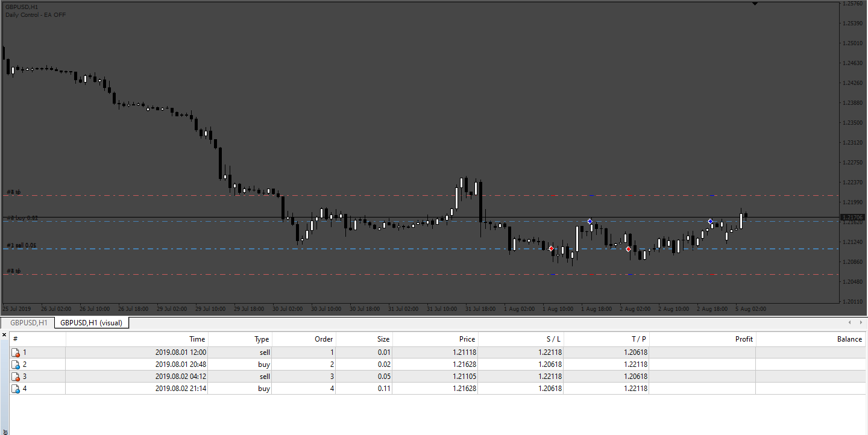Click red sell arrow at 1 Aug 12:00
Screen dimensions: 868x435
click(551, 248)
